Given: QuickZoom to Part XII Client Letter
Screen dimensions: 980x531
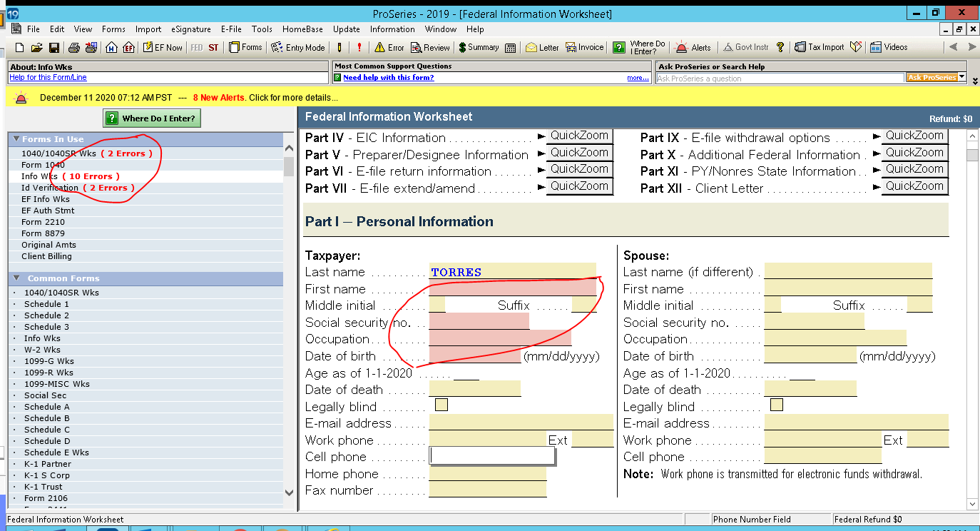Looking at the screenshot, I should pyautogui.click(x=914, y=186).
